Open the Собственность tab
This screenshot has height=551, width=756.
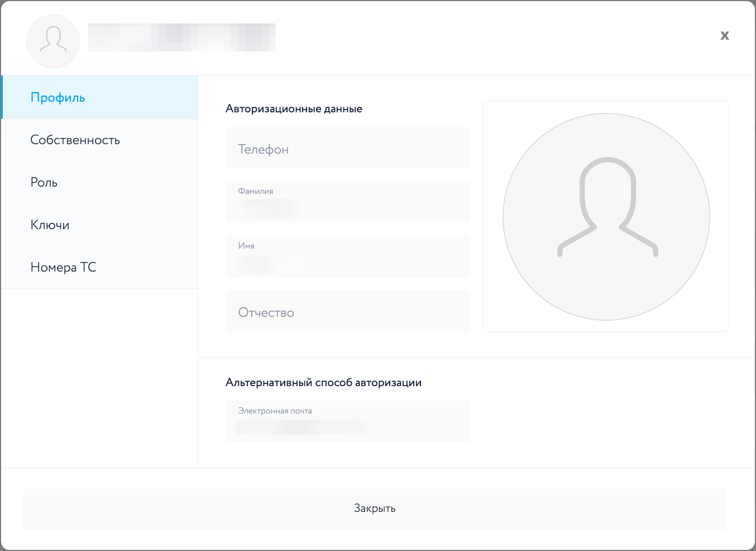tap(75, 140)
